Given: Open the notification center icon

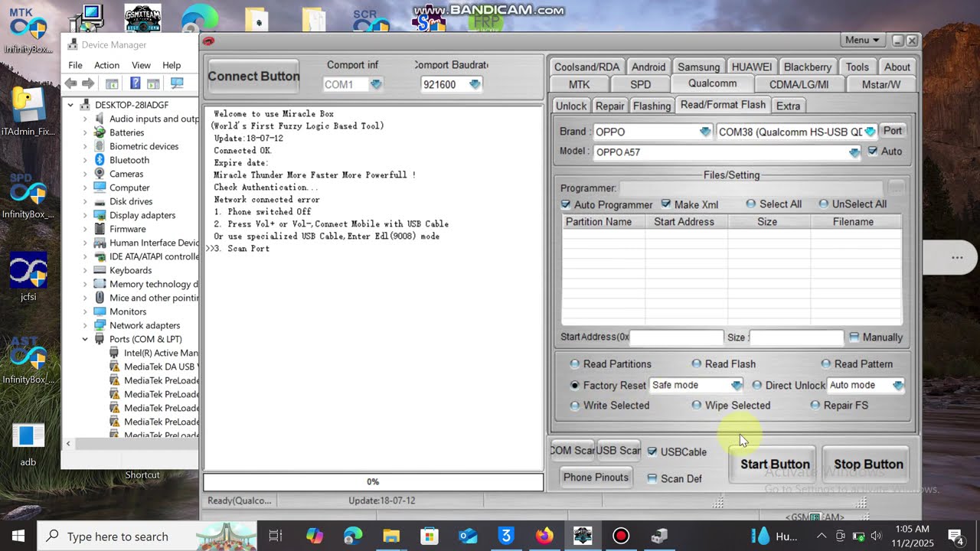Looking at the screenshot, I should coord(955,536).
